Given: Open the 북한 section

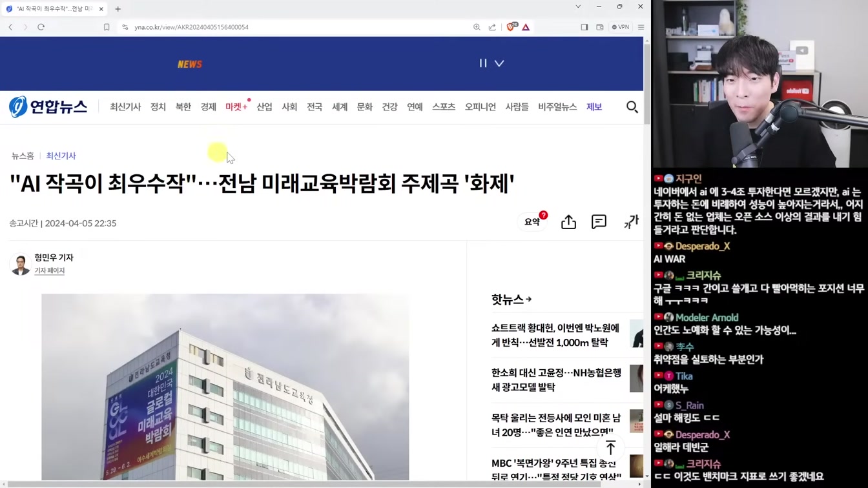Looking at the screenshot, I should click(183, 107).
